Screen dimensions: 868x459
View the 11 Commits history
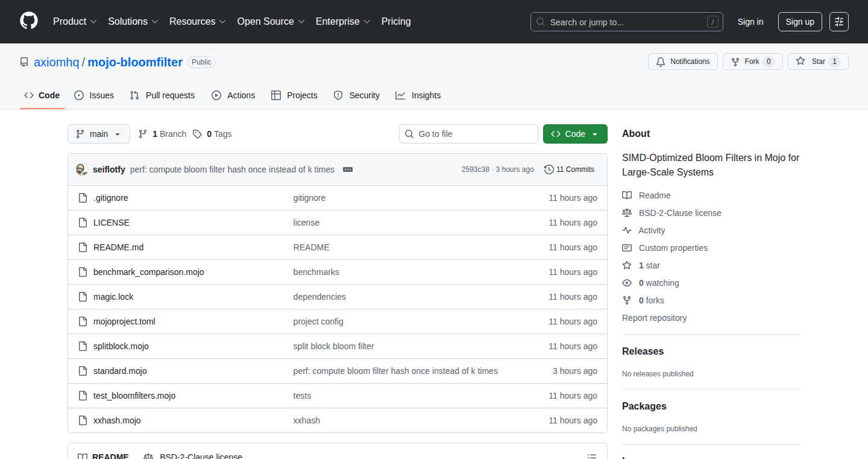(x=569, y=169)
